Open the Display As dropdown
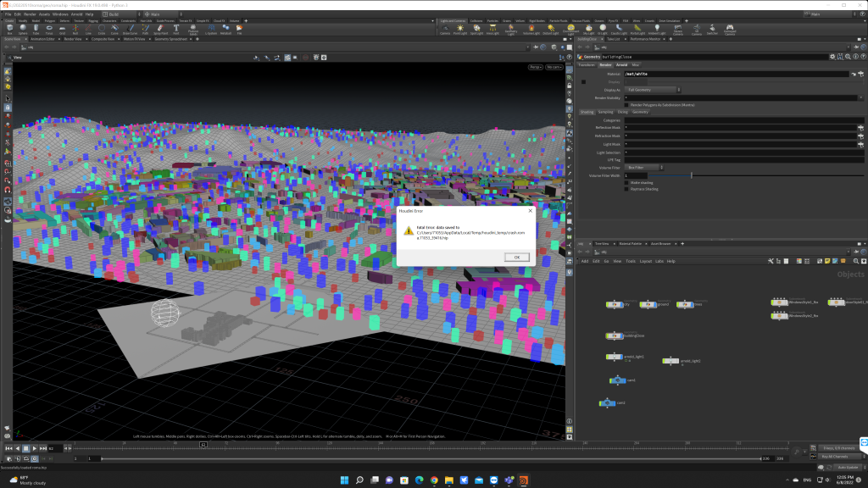This screenshot has width=868, height=488. tap(654, 89)
